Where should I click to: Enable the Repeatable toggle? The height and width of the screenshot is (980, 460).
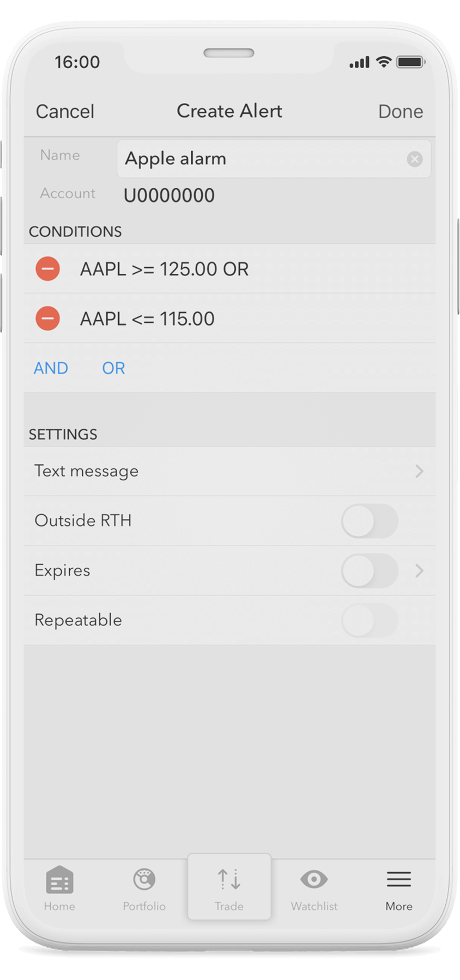click(x=370, y=620)
